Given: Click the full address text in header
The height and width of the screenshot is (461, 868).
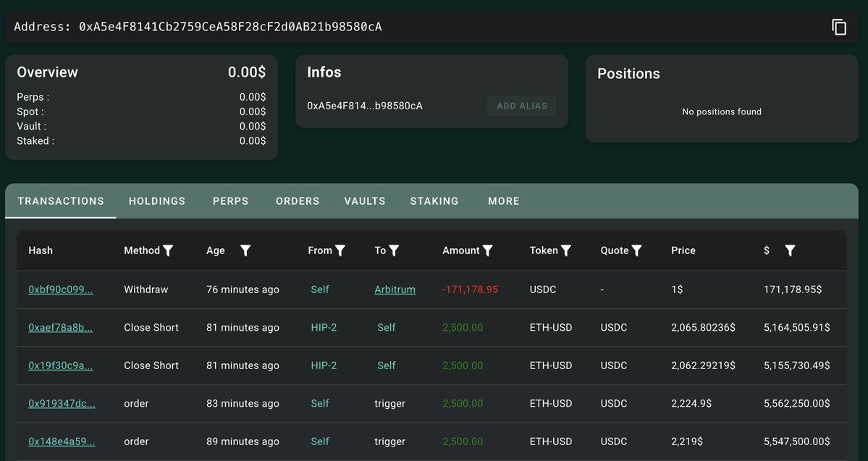Looking at the screenshot, I should 230,28.
